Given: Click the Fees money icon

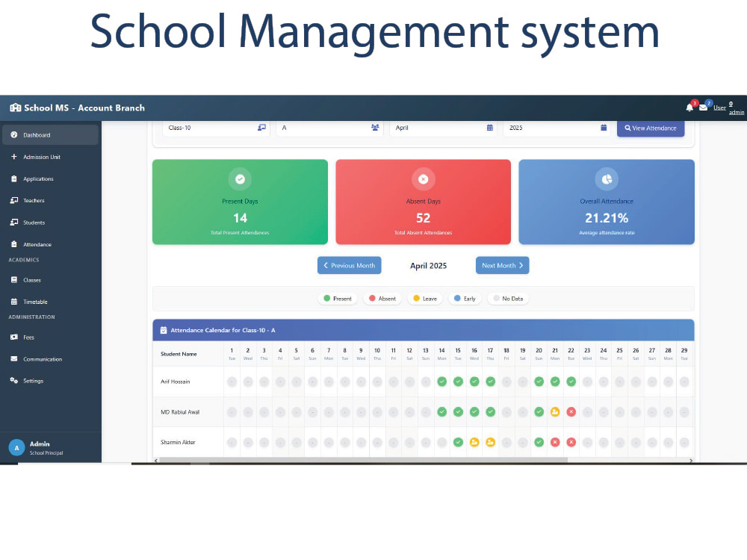Looking at the screenshot, I should (13, 337).
